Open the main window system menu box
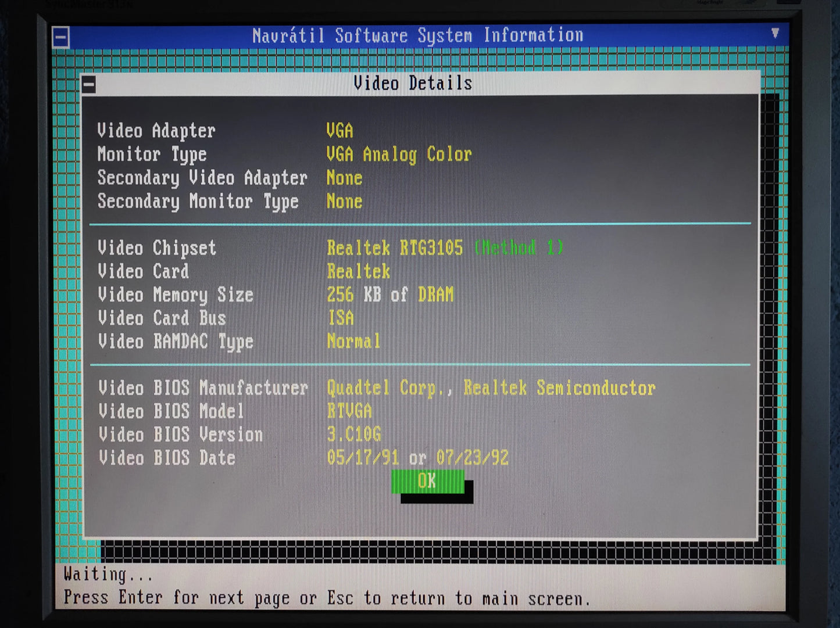Image resolution: width=840 pixels, height=628 pixels. point(61,38)
